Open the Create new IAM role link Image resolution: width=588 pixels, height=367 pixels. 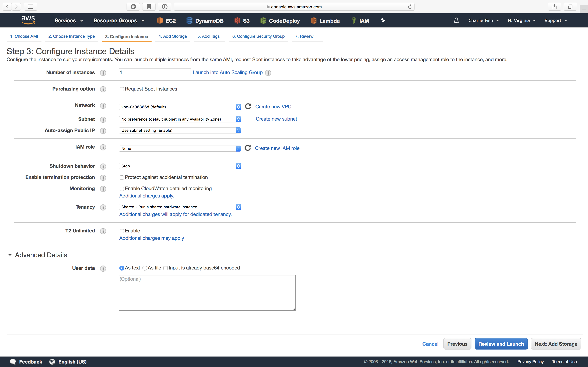click(x=277, y=148)
